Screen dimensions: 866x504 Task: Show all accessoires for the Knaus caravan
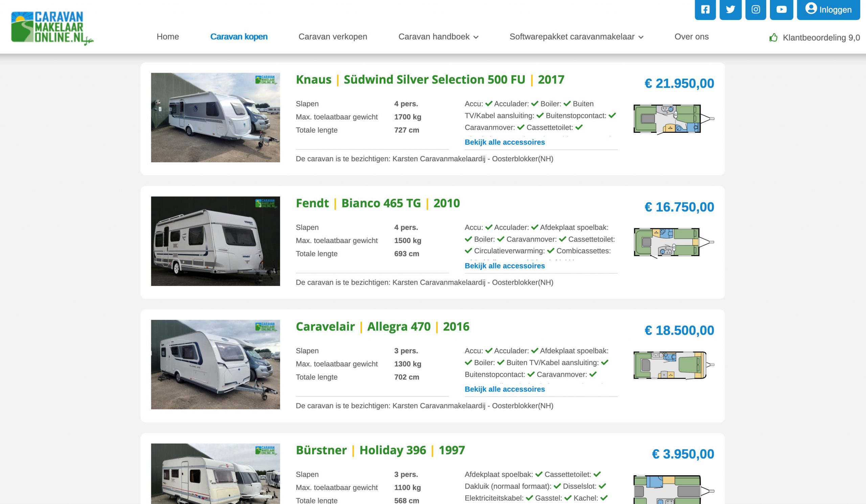pyautogui.click(x=504, y=142)
